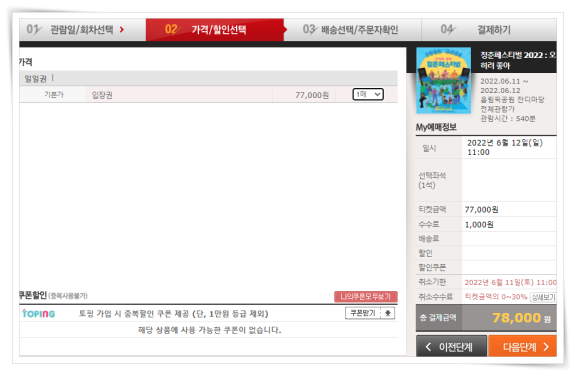Click the 관람시간 : 540분 text
The height and width of the screenshot is (376, 576).
tap(508, 118)
